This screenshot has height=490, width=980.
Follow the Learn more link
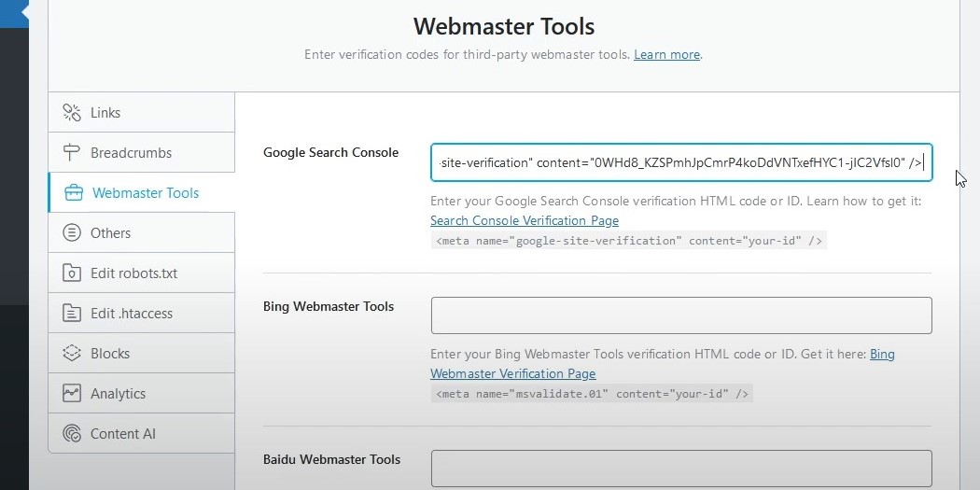pos(667,54)
